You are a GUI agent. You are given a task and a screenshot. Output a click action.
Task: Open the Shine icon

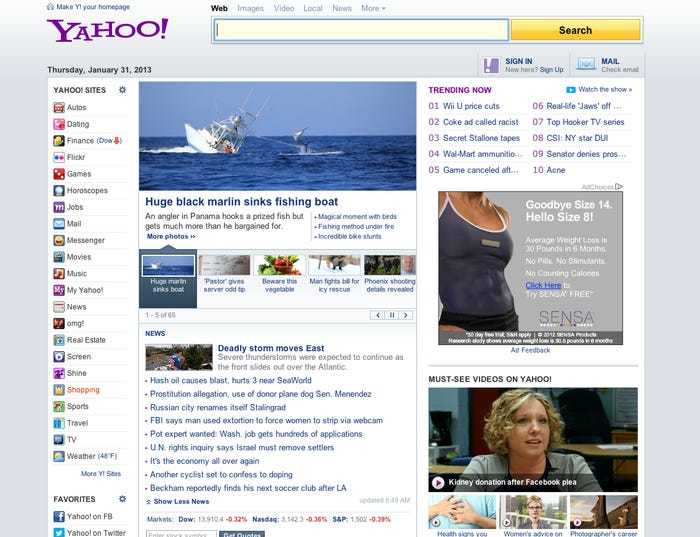(59, 373)
